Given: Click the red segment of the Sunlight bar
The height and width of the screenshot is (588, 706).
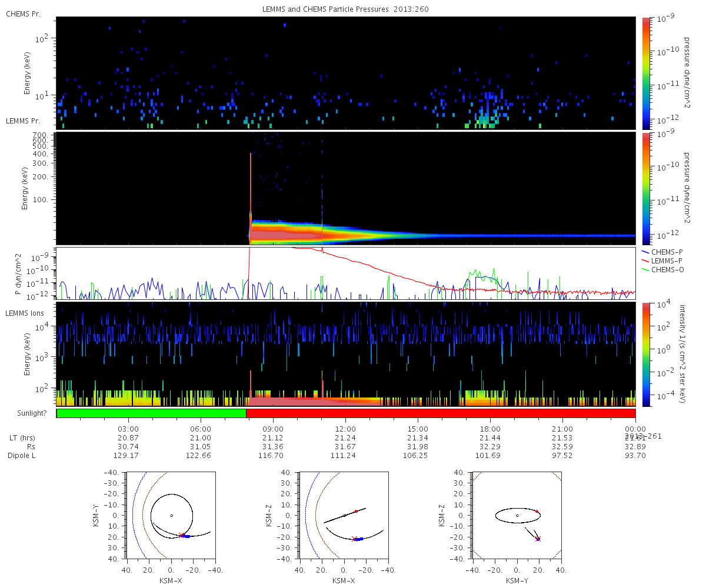Looking at the screenshot, I should 441,413.
